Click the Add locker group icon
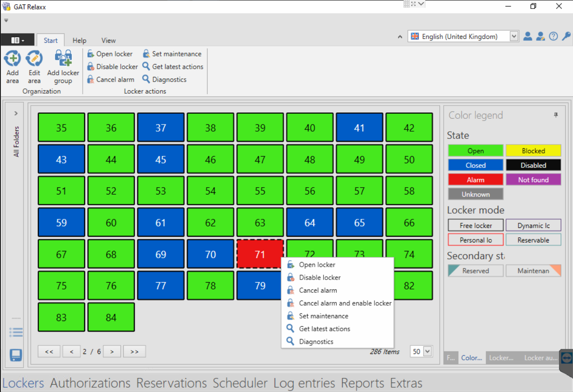This screenshot has width=573, height=392. (63, 59)
